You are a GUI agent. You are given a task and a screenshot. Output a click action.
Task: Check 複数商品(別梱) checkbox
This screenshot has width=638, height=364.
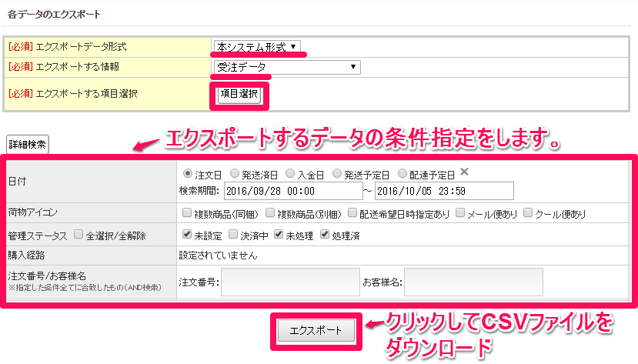270,212
